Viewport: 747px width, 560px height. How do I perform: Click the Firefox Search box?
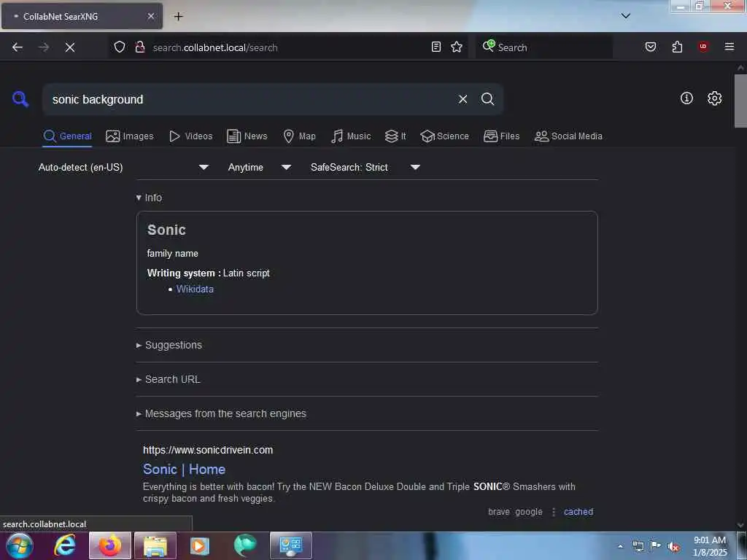[x=544, y=47]
